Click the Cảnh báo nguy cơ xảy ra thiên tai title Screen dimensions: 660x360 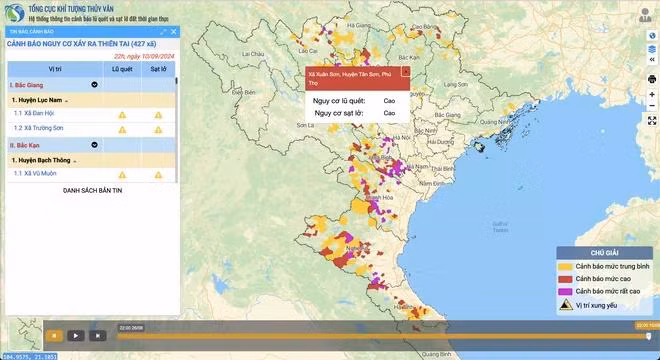click(x=82, y=44)
